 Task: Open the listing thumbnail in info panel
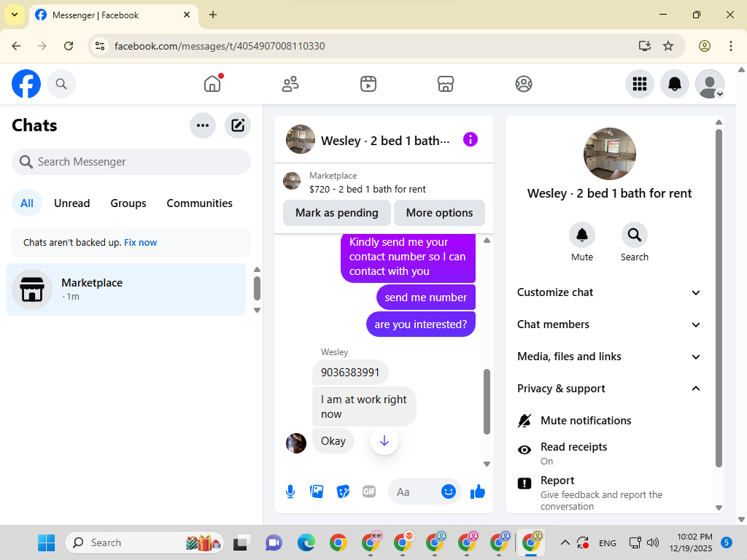pyautogui.click(x=610, y=154)
